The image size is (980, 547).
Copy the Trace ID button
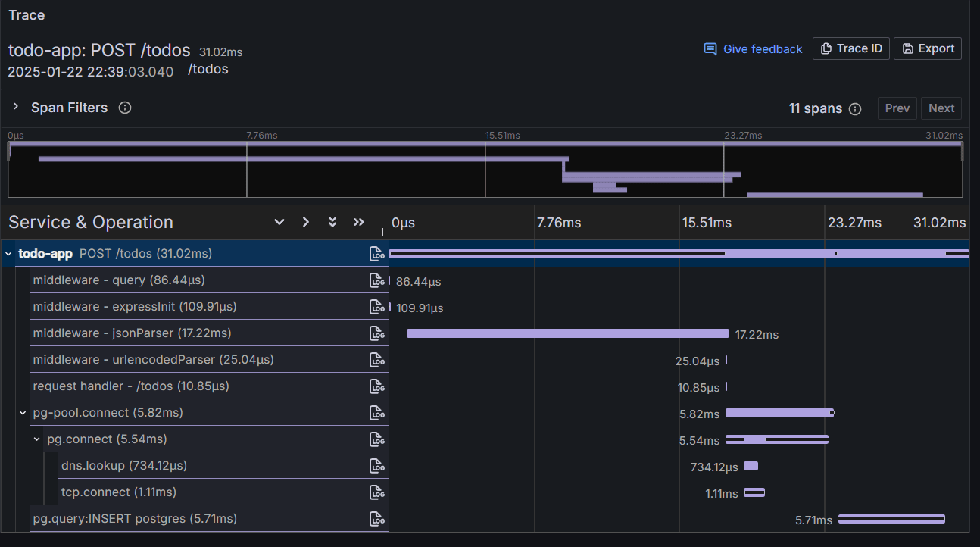pyautogui.click(x=851, y=48)
